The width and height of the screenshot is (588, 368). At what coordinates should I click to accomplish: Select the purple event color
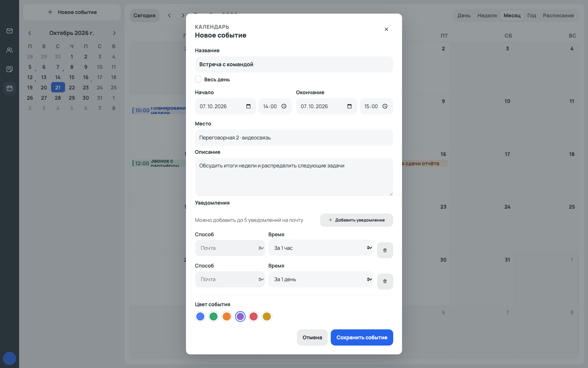point(240,316)
